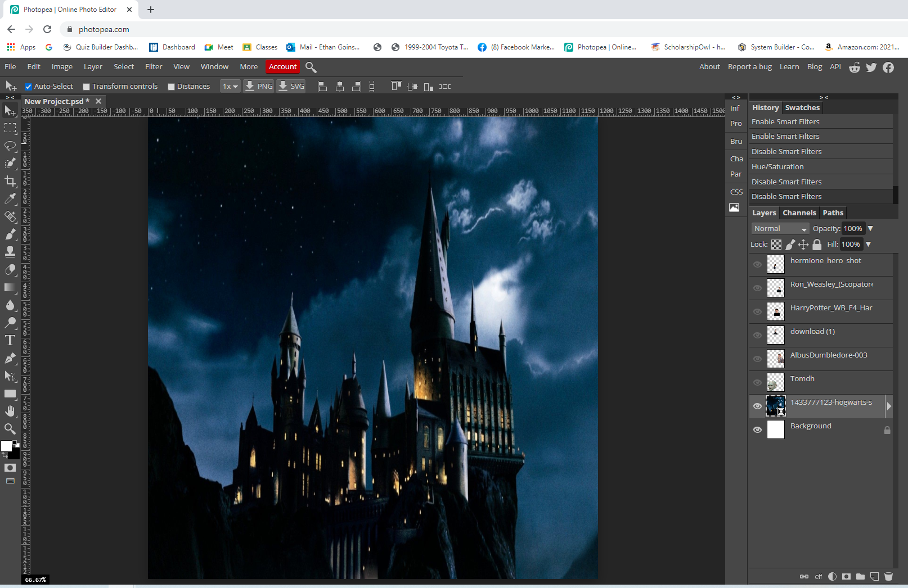Create a new layer icon

874,576
